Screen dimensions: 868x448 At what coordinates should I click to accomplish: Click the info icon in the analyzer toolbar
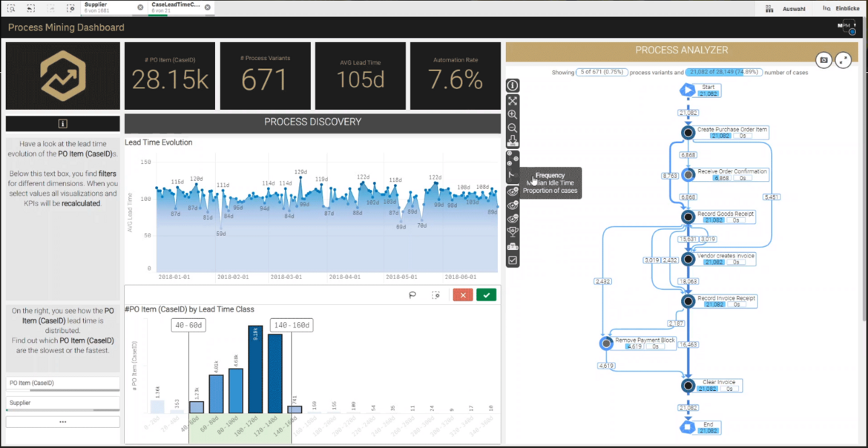coord(513,85)
